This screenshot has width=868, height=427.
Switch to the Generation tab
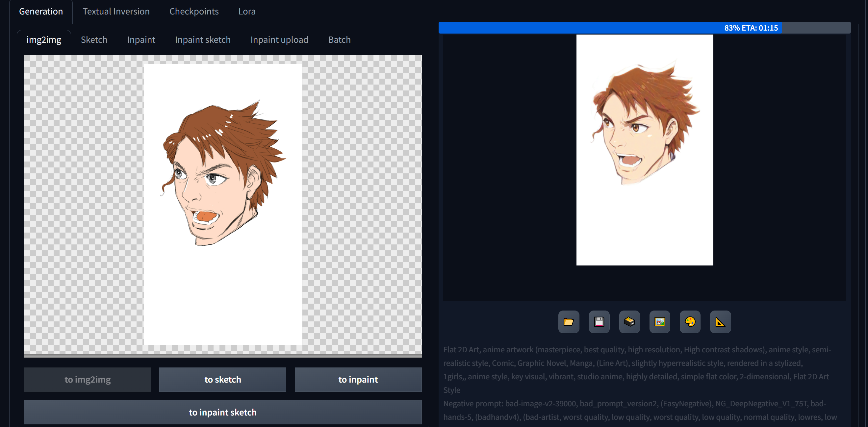click(41, 12)
